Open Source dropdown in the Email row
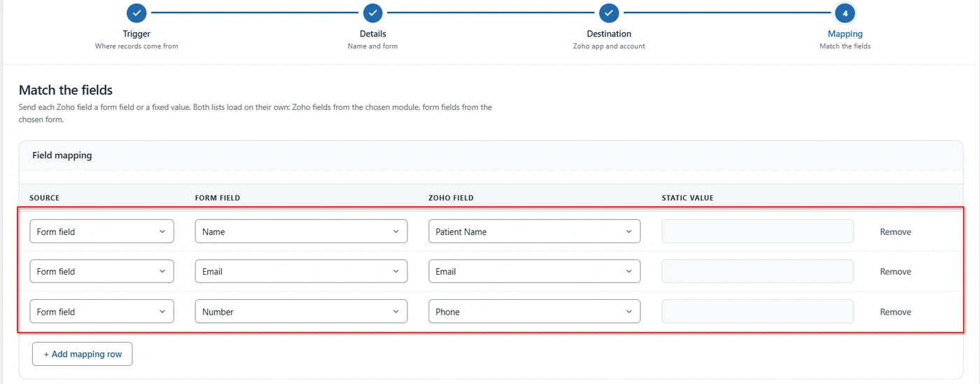Screen dimensions: 980x384 (x=101, y=271)
